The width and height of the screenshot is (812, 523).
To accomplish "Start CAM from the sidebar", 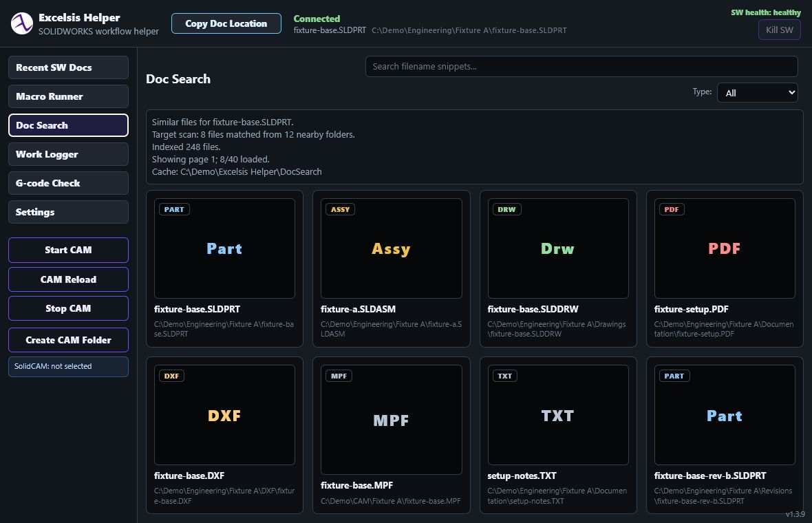I will tap(68, 250).
